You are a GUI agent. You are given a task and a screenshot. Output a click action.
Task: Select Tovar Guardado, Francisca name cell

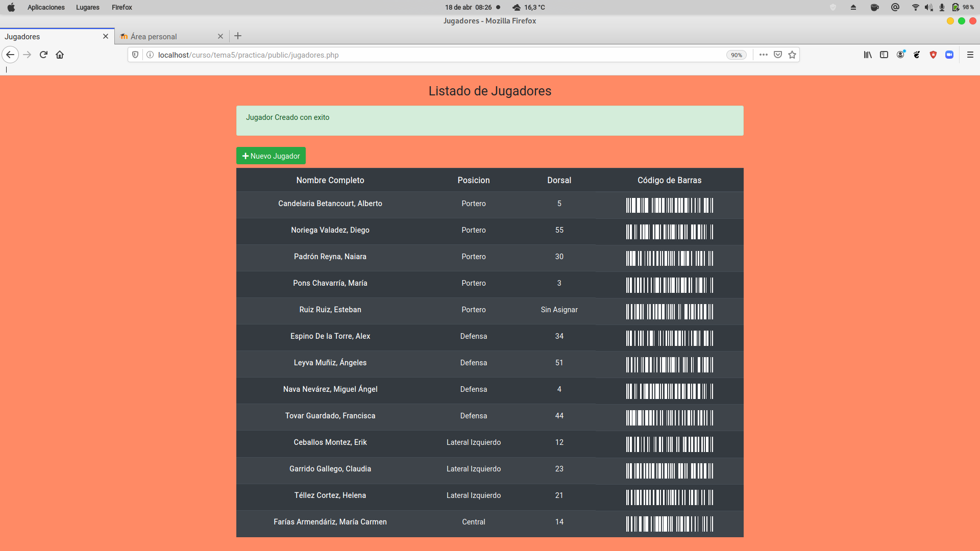[x=330, y=416]
